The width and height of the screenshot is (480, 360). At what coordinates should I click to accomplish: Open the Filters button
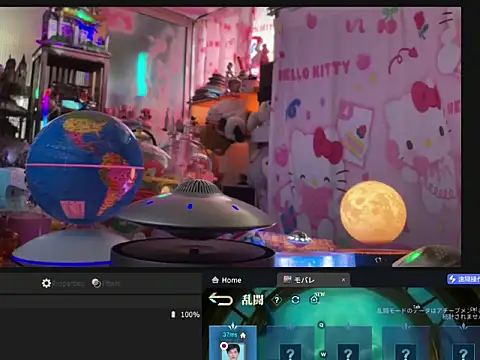coord(106,283)
